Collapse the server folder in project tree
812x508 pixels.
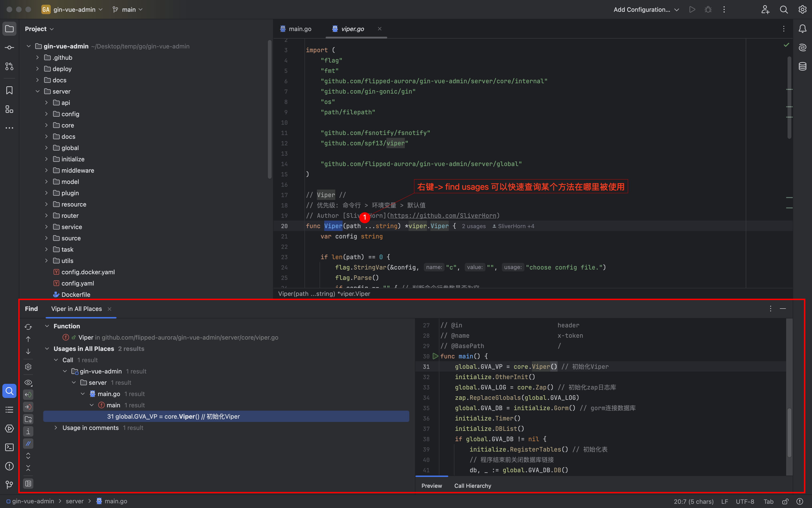(x=38, y=91)
